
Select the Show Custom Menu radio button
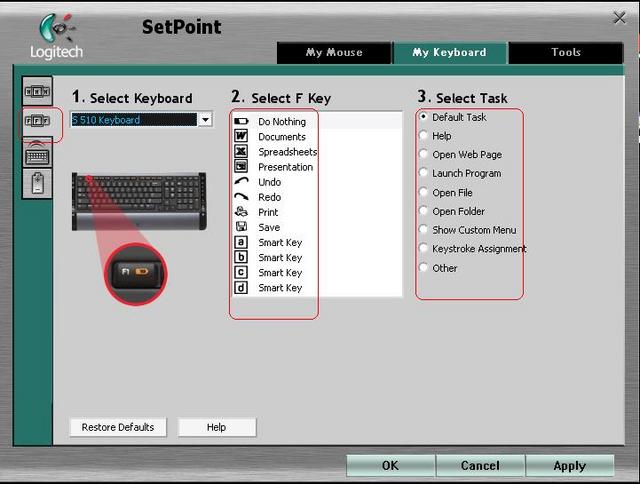(x=424, y=230)
